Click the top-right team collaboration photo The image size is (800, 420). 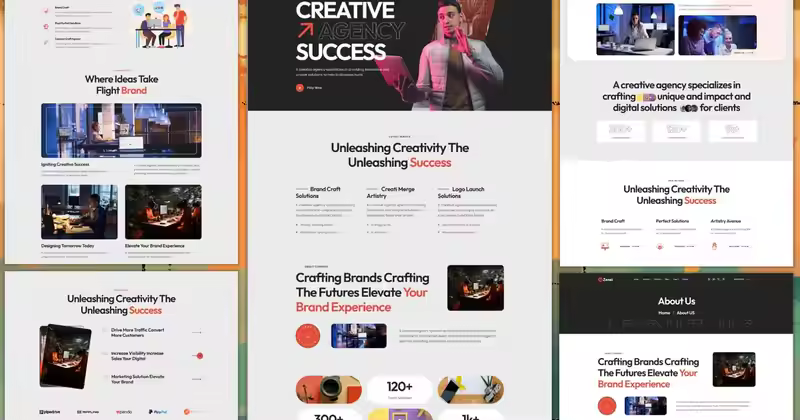click(x=717, y=35)
